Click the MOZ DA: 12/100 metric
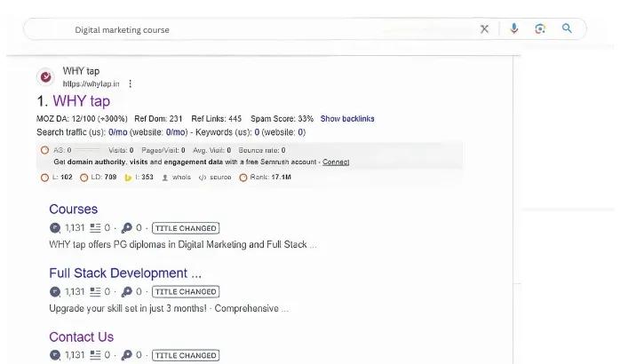 82,119
